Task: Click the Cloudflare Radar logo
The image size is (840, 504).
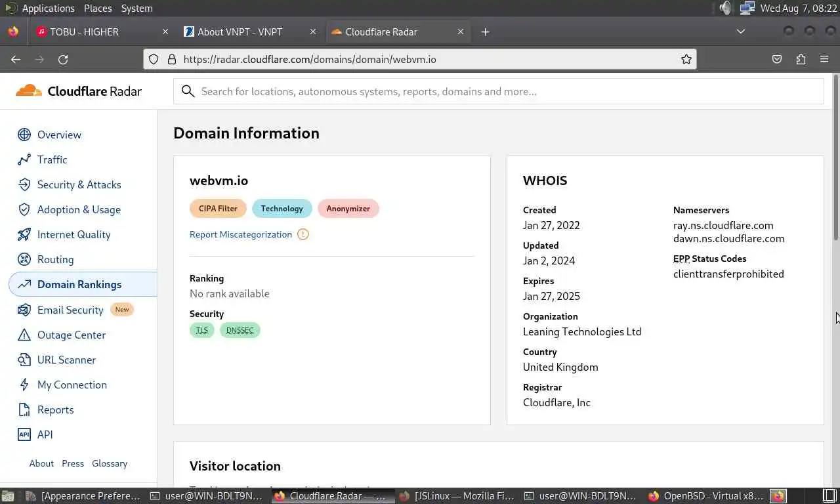Action: [x=79, y=91]
